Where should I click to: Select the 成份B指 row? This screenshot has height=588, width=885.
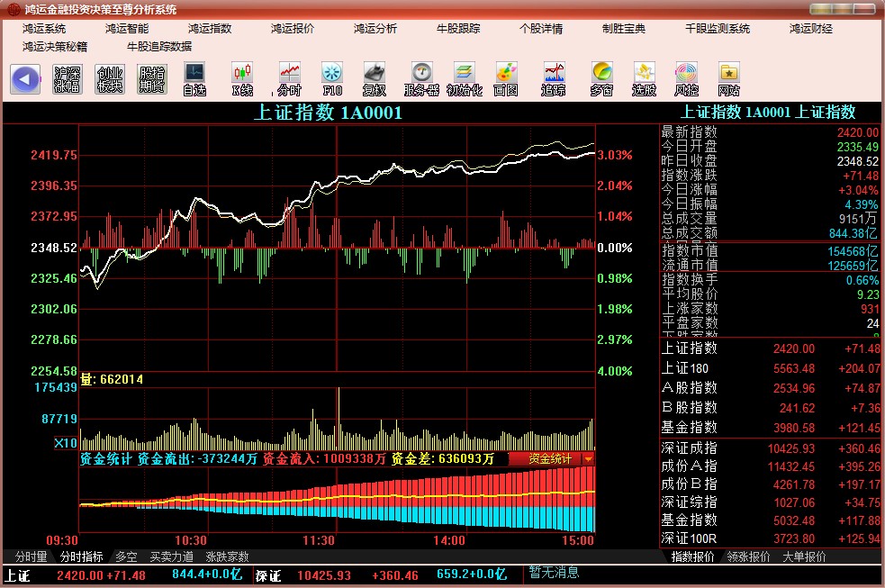tap(771, 484)
